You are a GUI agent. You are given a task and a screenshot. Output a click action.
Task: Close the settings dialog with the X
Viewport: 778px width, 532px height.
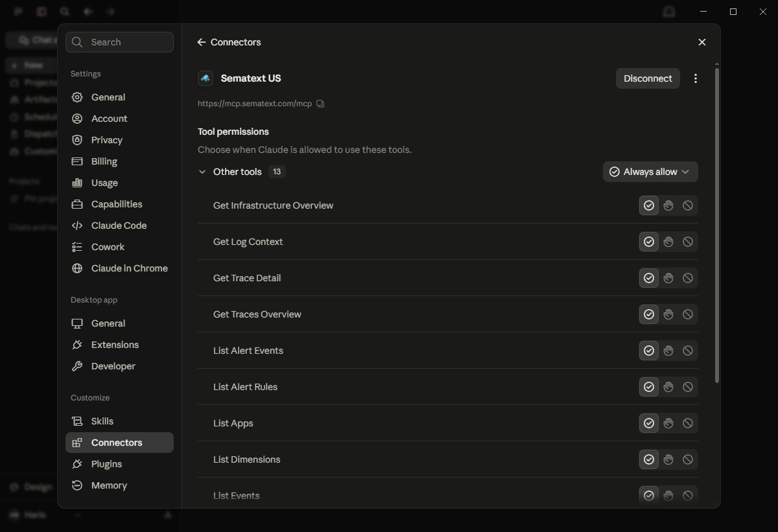pos(701,42)
